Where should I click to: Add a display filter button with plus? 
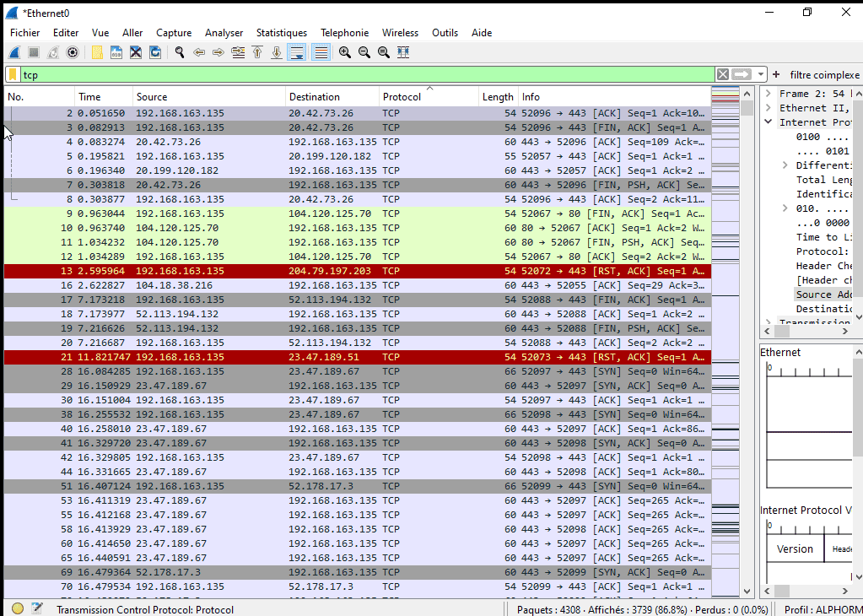[776, 74]
